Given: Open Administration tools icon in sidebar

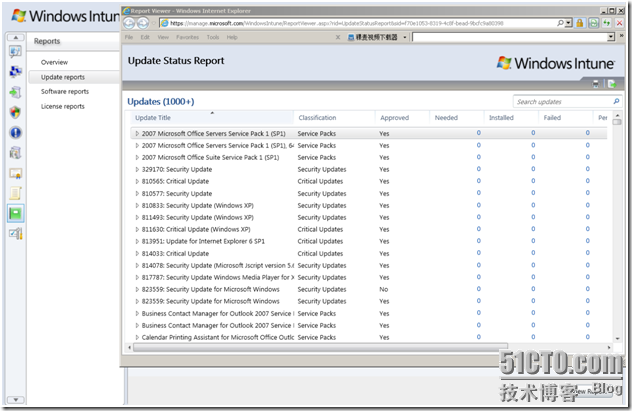Looking at the screenshot, I should click(x=15, y=234).
